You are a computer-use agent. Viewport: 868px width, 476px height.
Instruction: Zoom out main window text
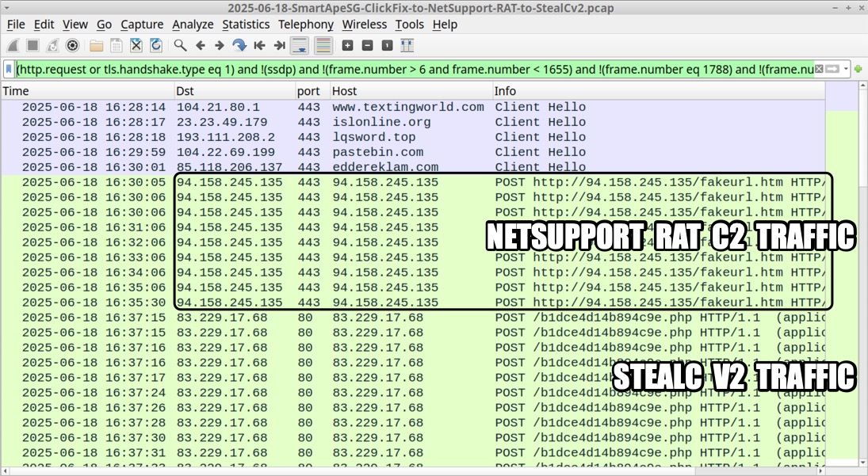click(368, 46)
